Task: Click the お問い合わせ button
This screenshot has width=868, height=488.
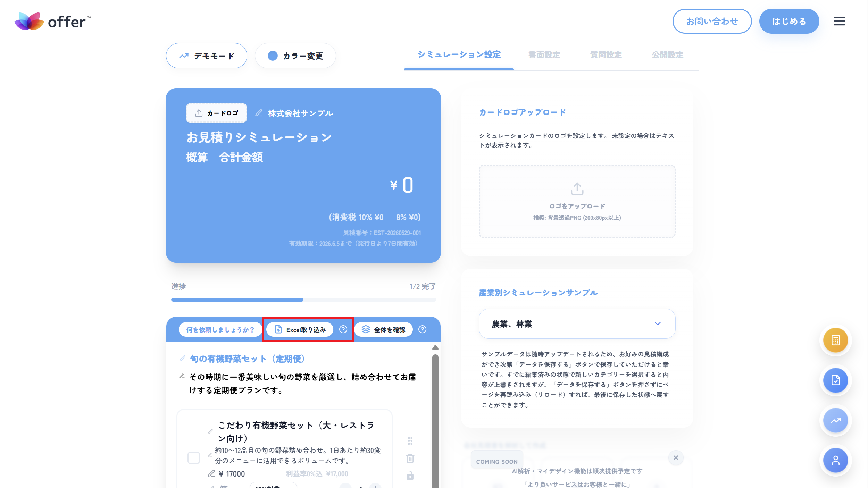Action: pyautogui.click(x=712, y=21)
